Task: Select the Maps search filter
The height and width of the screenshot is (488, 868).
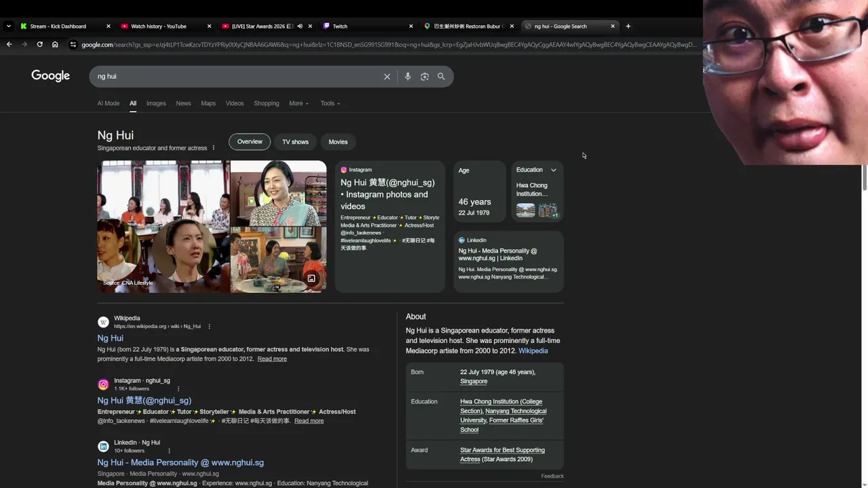Action: click(x=208, y=104)
